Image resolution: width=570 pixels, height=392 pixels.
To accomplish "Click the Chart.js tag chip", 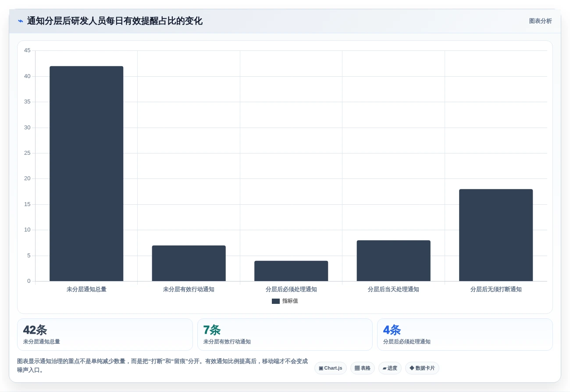I will [x=331, y=368].
